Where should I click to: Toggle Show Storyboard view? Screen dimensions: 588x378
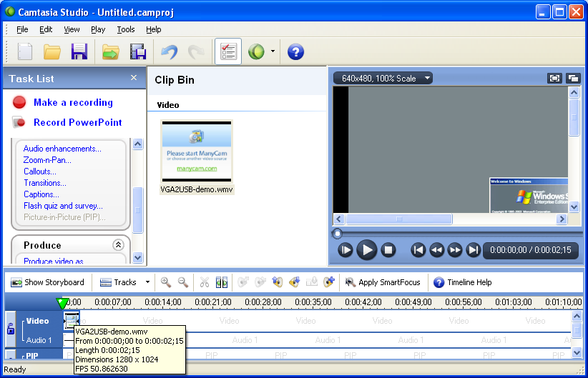tap(47, 282)
